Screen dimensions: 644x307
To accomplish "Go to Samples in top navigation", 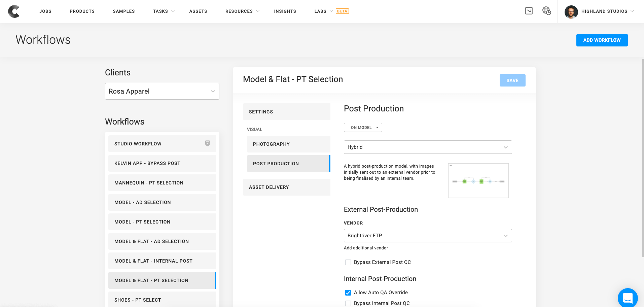I will 124,11.
